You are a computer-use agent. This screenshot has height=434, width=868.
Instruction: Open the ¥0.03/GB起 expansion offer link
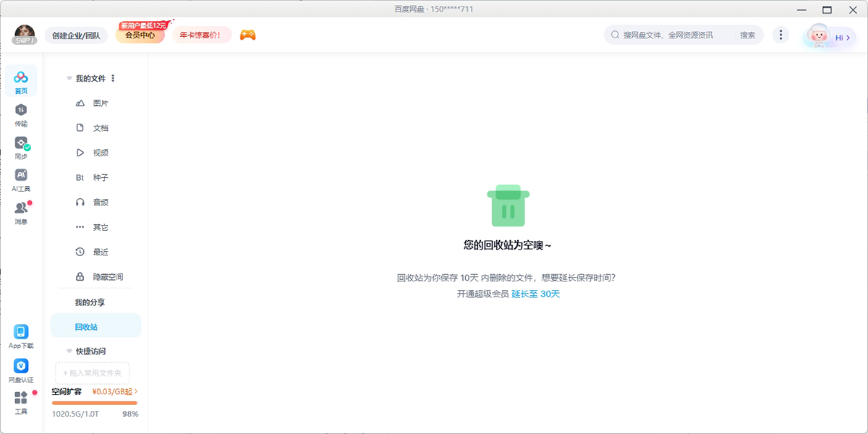(115, 391)
